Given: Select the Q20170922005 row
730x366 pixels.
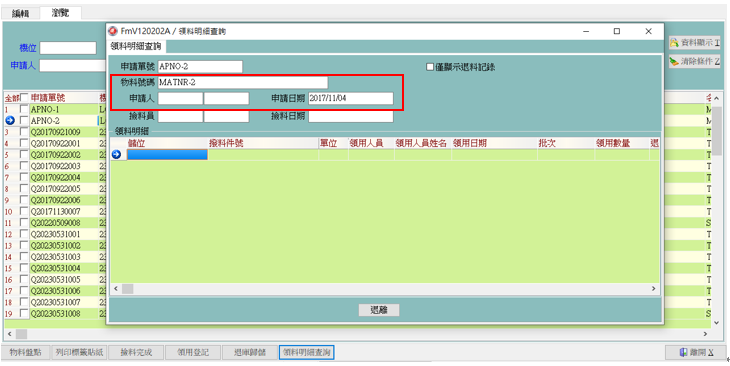Looking at the screenshot, I should (55, 189).
